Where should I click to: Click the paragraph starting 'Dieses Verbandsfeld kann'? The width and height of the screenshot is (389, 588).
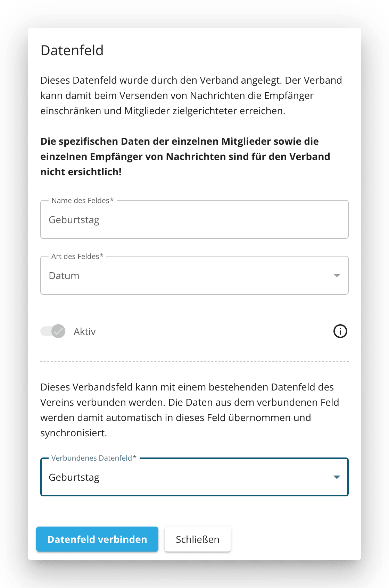190,410
